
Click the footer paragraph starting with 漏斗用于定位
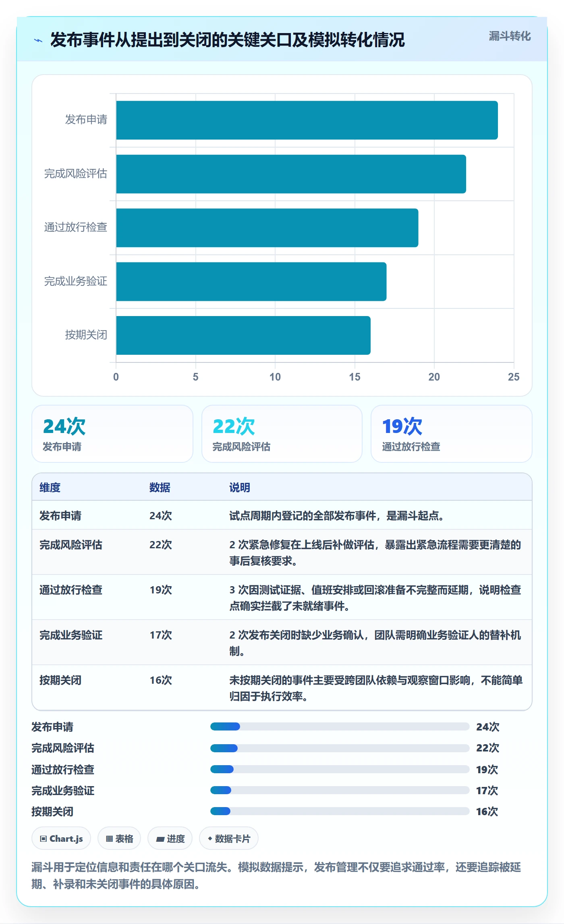coord(276,876)
